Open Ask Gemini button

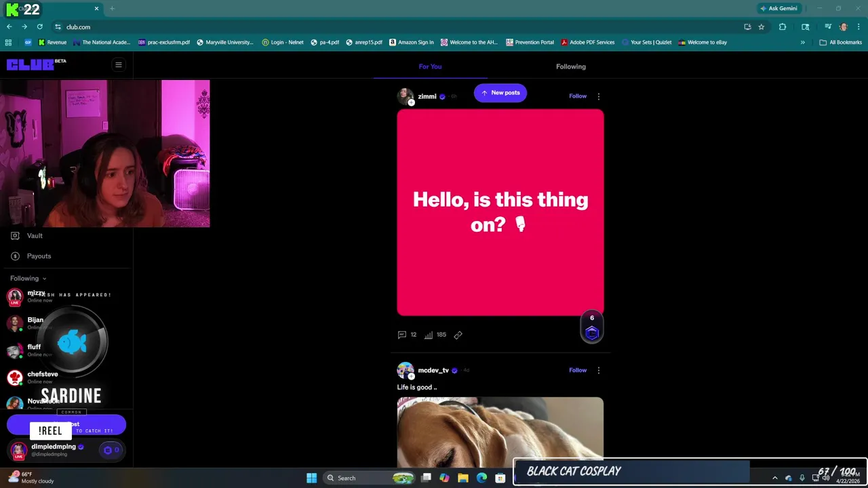pos(778,9)
